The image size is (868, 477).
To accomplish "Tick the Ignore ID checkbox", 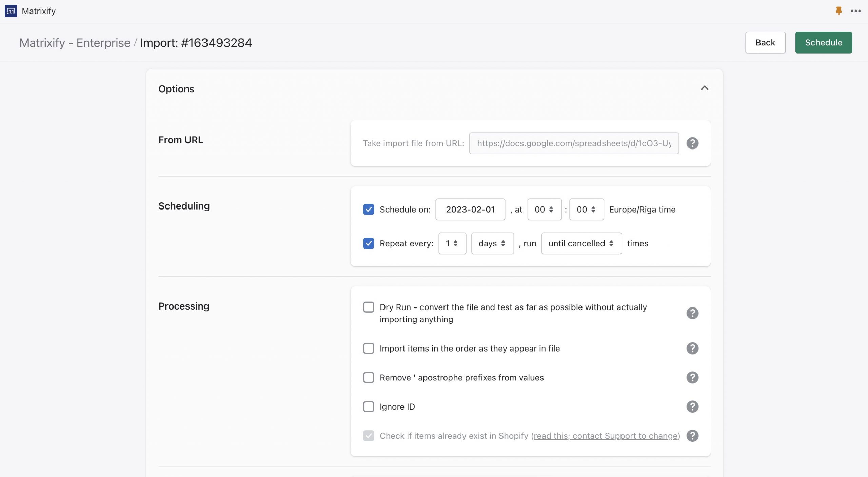I will click(369, 406).
